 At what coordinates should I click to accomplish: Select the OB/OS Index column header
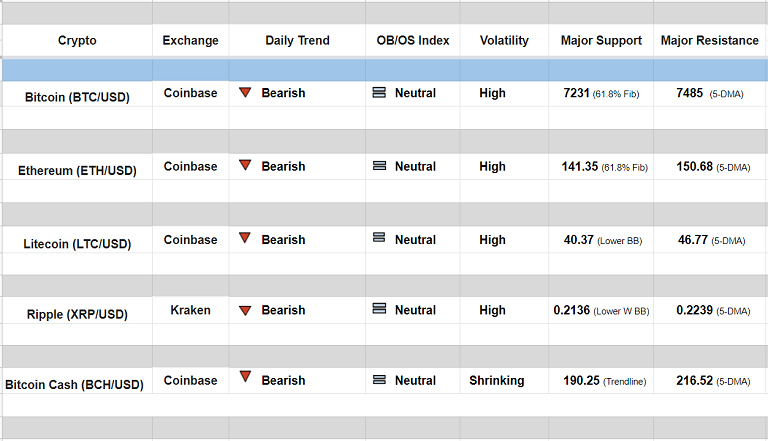[413, 41]
